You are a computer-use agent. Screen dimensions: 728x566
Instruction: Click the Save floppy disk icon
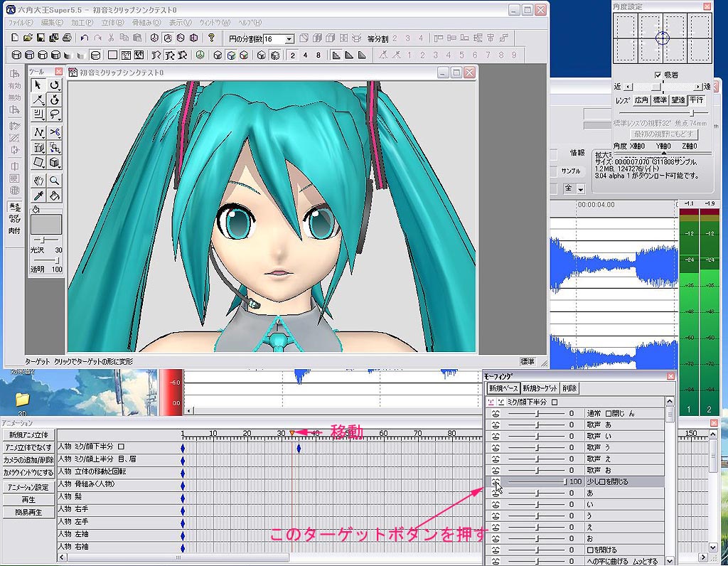pyautogui.click(x=41, y=38)
